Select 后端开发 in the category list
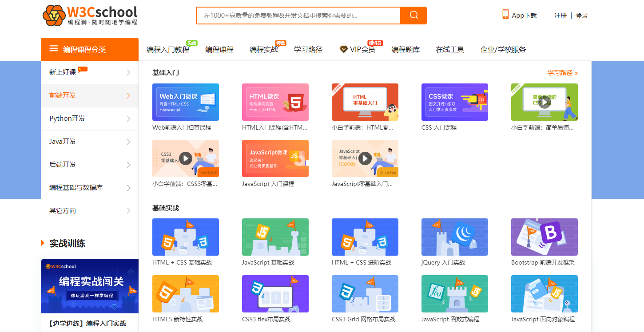The width and height of the screenshot is (644, 332). click(63, 165)
